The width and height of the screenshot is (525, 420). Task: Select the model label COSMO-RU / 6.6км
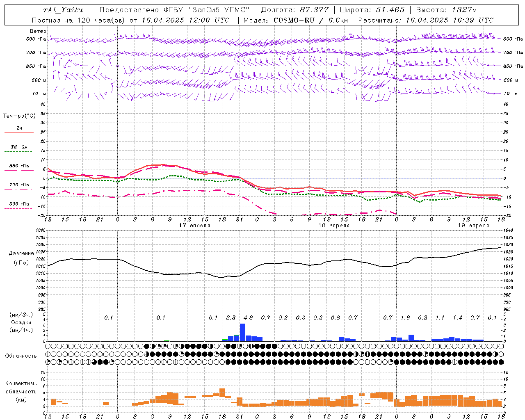tap(310, 20)
